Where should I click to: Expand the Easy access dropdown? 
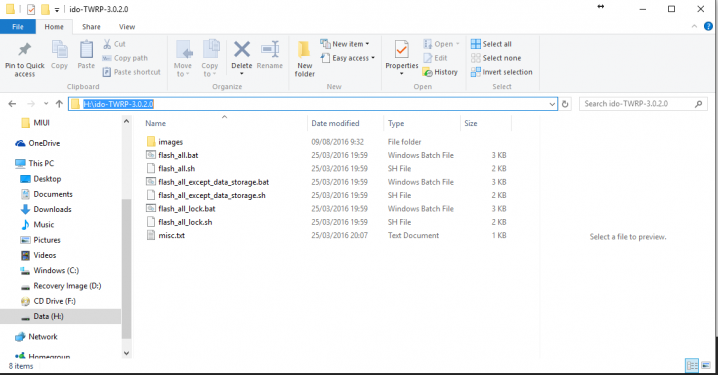pos(347,58)
